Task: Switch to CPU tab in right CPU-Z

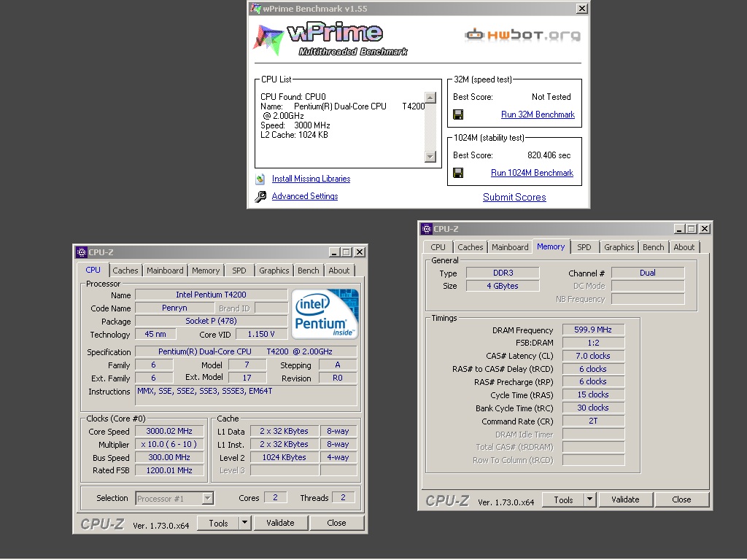Action: (x=438, y=247)
